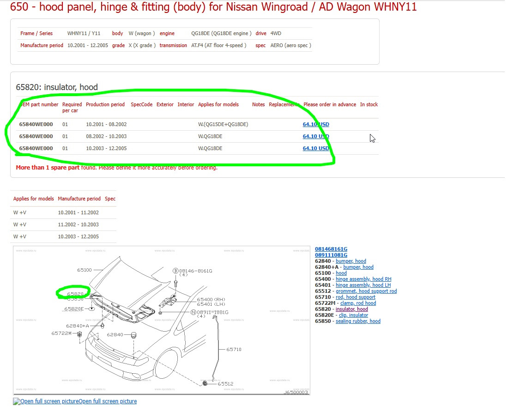Click 'WHNY11 / Y11' frame value
This screenshot has height=412, width=532.
pyautogui.click(x=84, y=33)
